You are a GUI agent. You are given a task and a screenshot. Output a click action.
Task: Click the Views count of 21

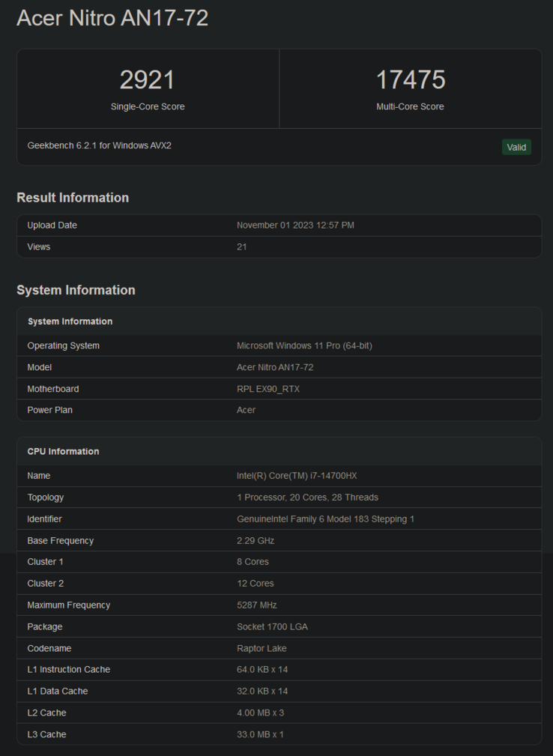[242, 247]
